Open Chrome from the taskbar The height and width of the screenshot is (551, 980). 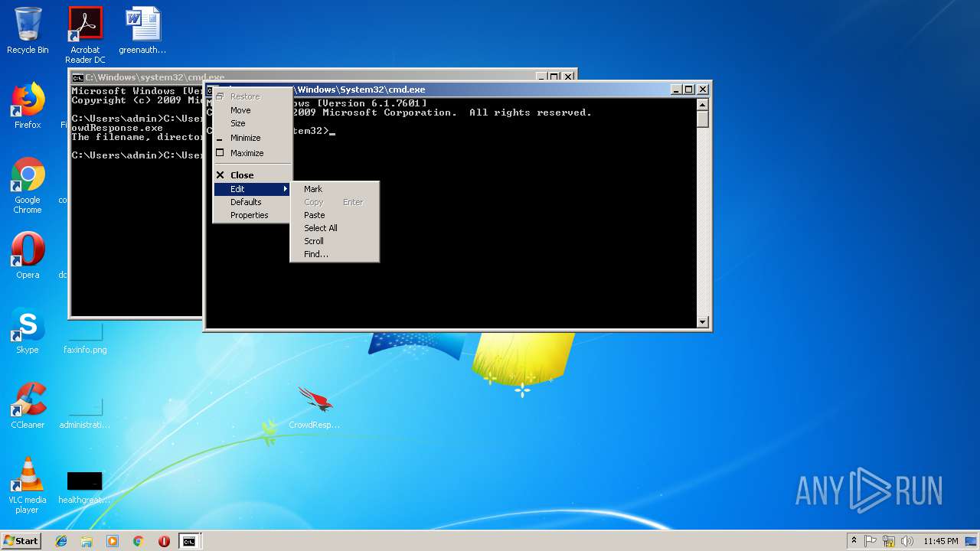[x=138, y=541]
